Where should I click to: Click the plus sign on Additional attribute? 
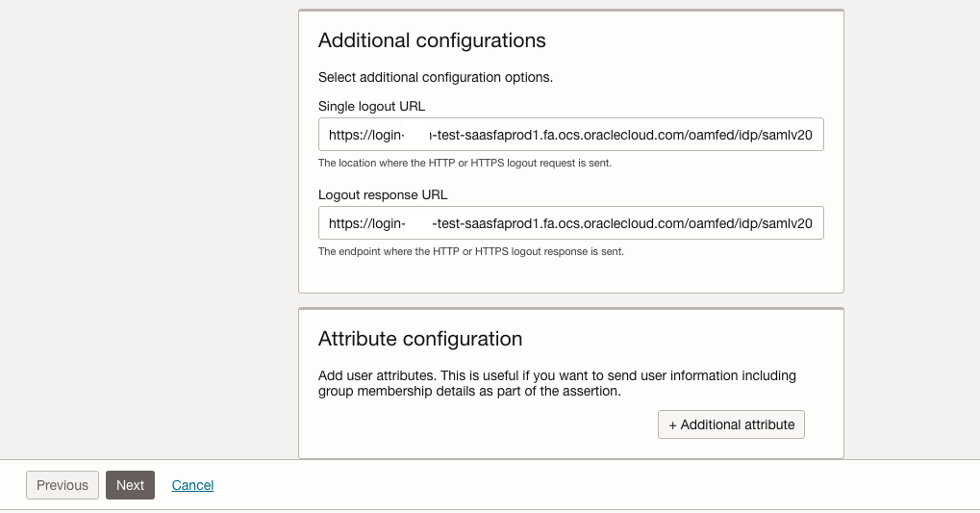click(x=673, y=424)
